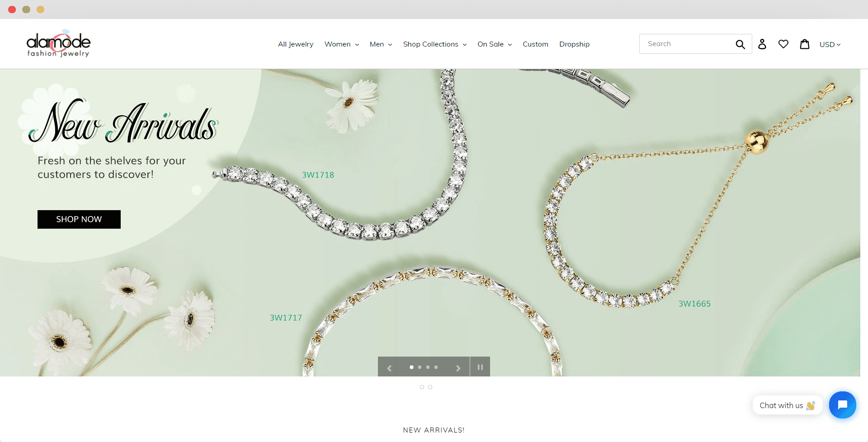
Task: Click the New Arrivals banner title
Action: coord(123,121)
